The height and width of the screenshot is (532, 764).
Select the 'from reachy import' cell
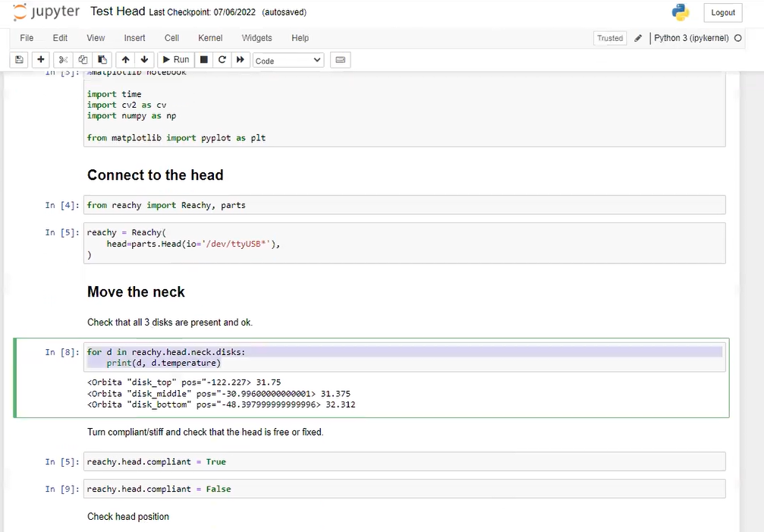pos(404,205)
